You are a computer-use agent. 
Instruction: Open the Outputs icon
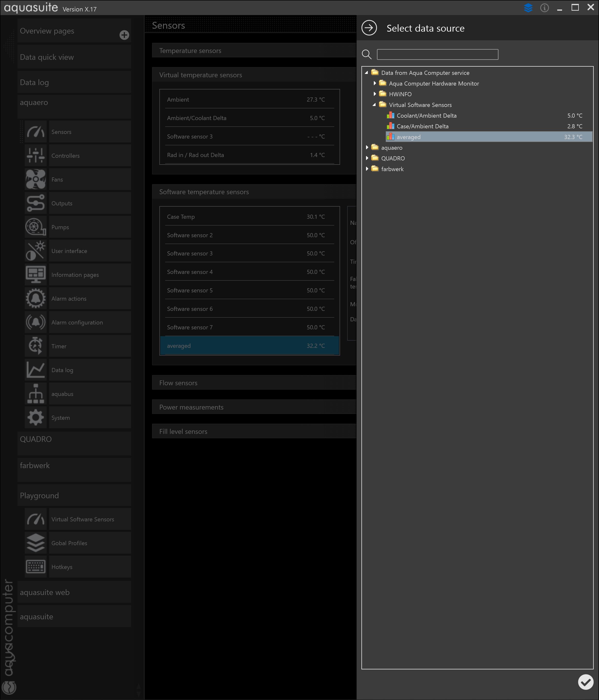[35, 203]
